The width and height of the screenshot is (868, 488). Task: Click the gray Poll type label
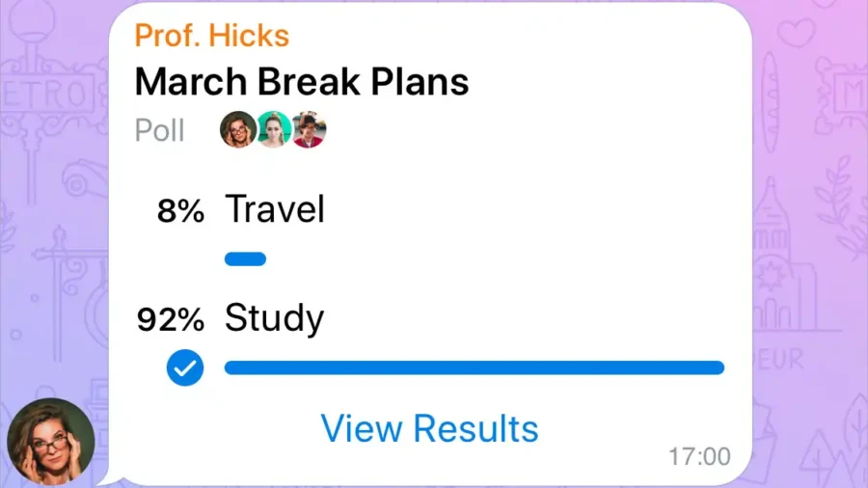click(159, 130)
